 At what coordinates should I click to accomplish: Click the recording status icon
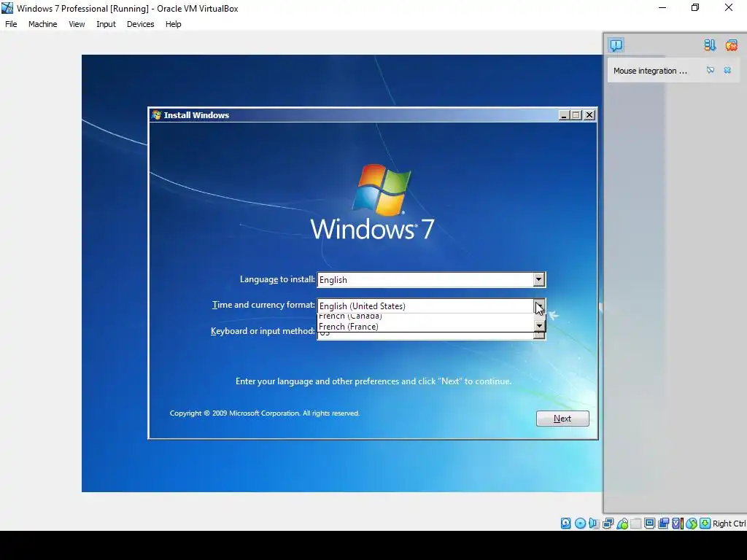(x=663, y=524)
